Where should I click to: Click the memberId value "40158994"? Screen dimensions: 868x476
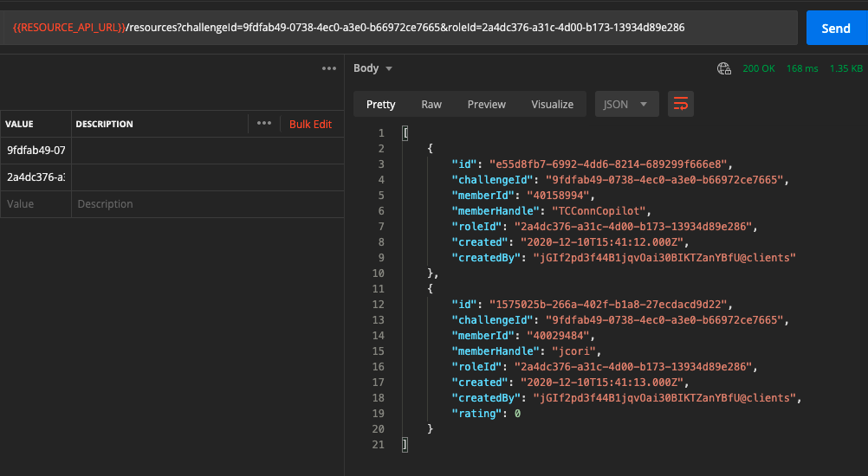coord(558,195)
